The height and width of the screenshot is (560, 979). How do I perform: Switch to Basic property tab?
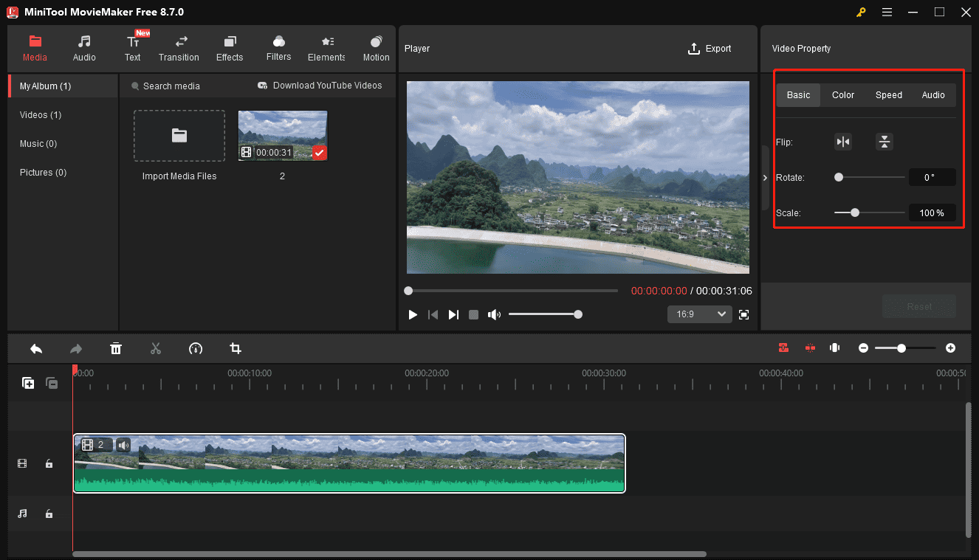[798, 95]
